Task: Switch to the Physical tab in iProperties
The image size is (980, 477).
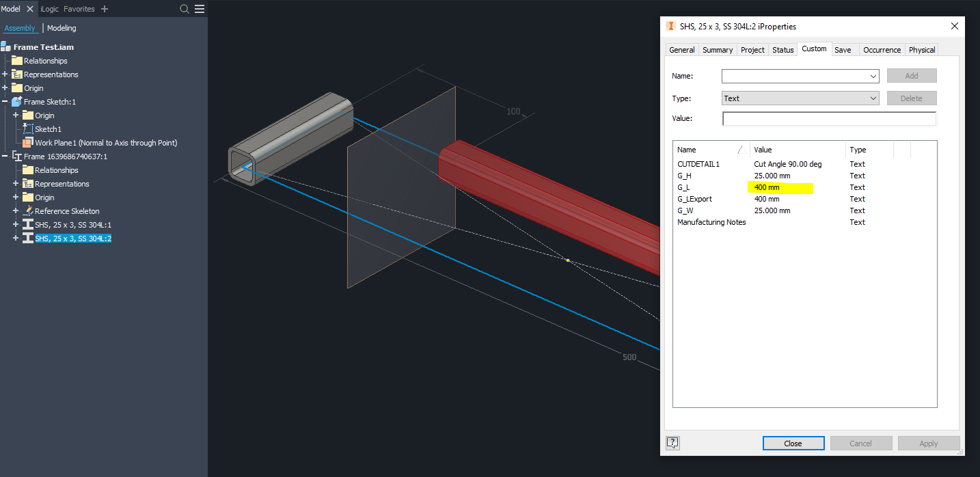Action: tap(921, 49)
